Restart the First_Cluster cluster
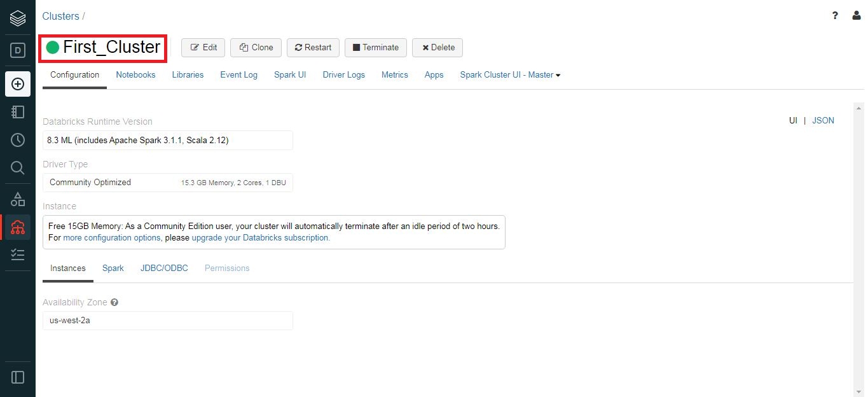This screenshot has width=868, height=397. pyautogui.click(x=313, y=47)
